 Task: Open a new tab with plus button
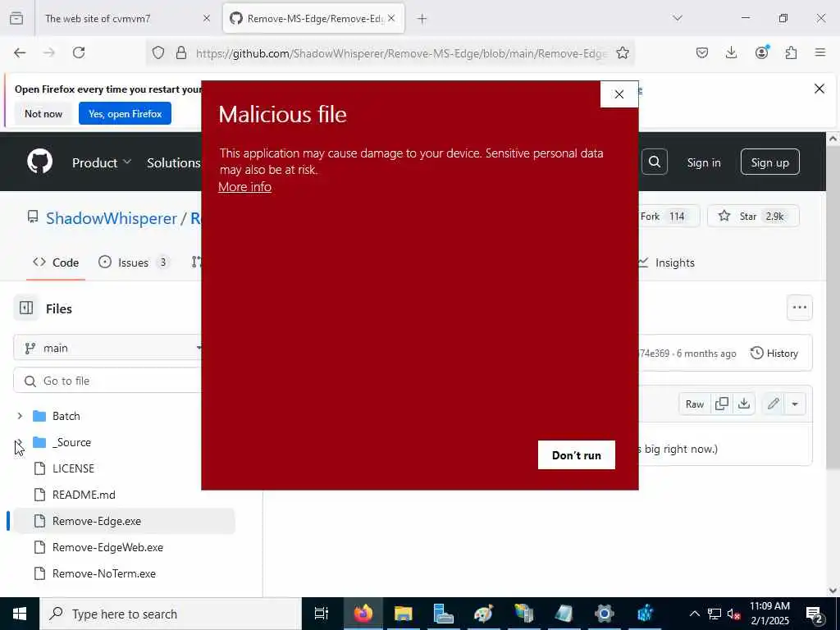point(422,18)
